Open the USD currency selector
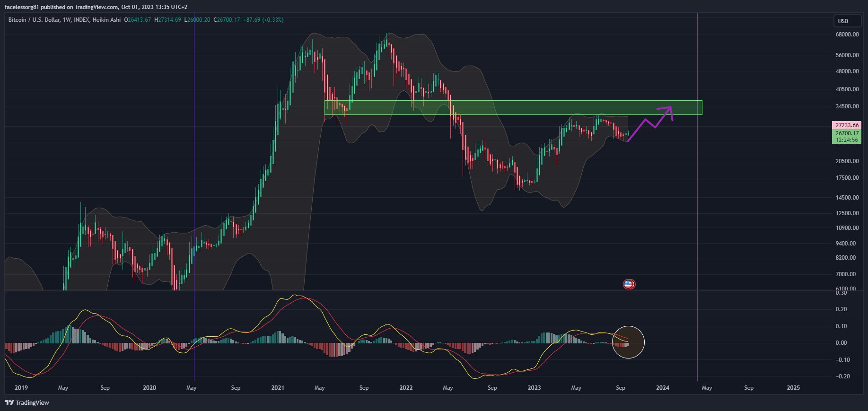The height and width of the screenshot is (411, 868). (847, 21)
